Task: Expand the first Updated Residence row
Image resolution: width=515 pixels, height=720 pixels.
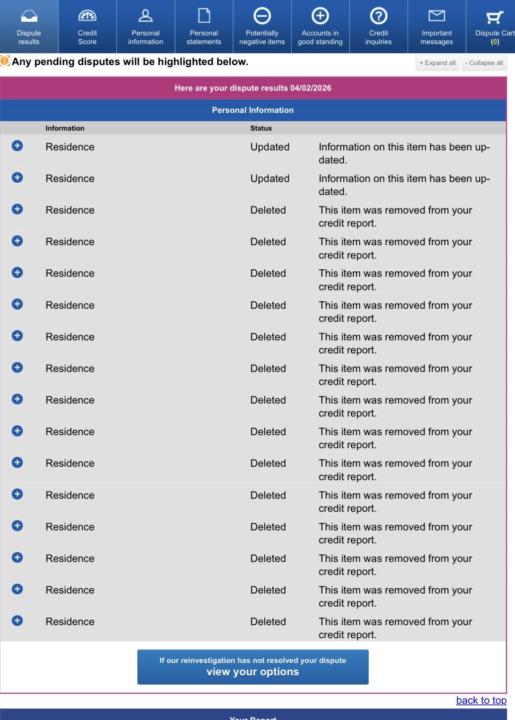Action: (x=17, y=146)
